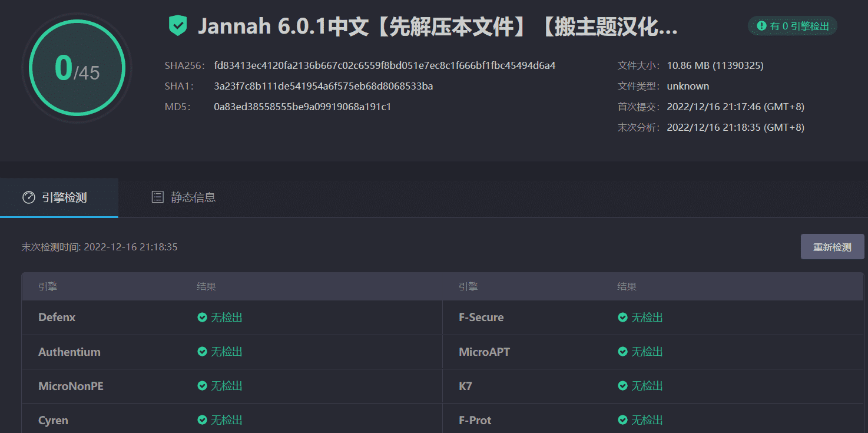Click 无检出 result in MicroAPT row

(647, 352)
